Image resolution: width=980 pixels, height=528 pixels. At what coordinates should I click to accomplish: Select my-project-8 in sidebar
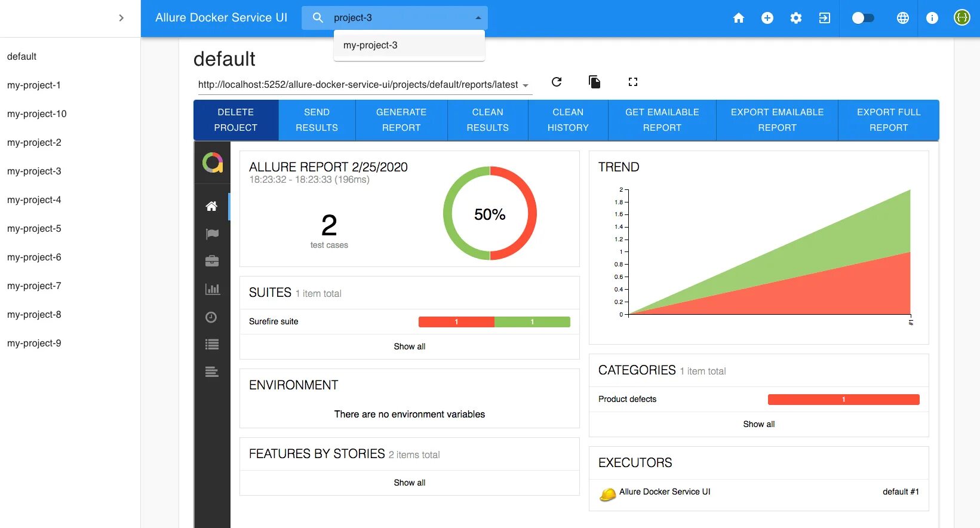pos(70,315)
